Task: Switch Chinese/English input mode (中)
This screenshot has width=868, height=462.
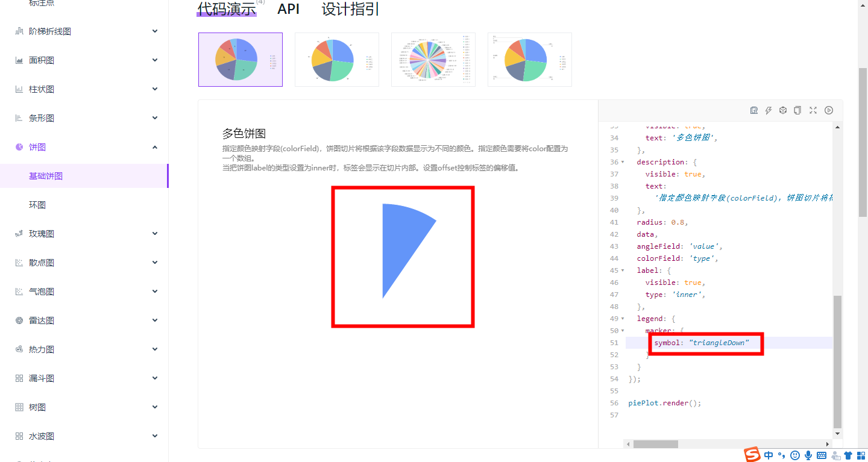Action: [769, 455]
